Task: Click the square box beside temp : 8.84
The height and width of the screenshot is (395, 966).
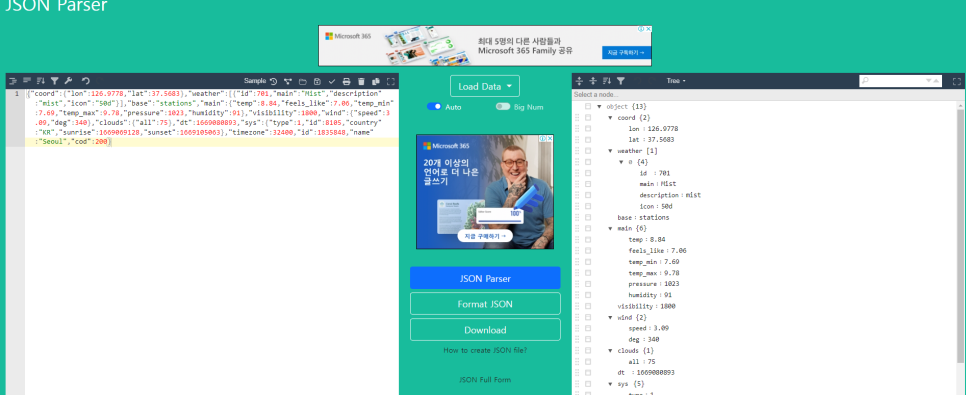Action: pos(588,240)
